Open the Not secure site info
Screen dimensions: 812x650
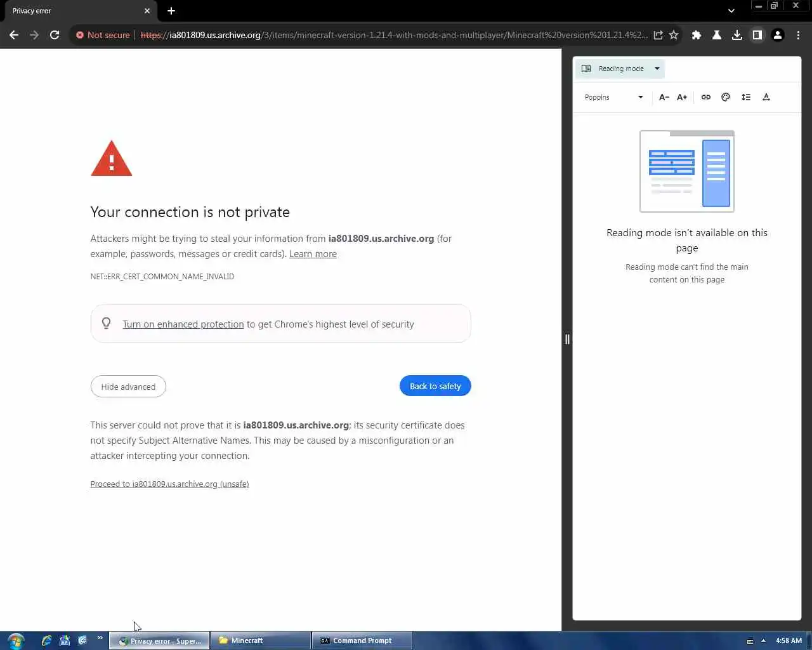pyautogui.click(x=103, y=35)
